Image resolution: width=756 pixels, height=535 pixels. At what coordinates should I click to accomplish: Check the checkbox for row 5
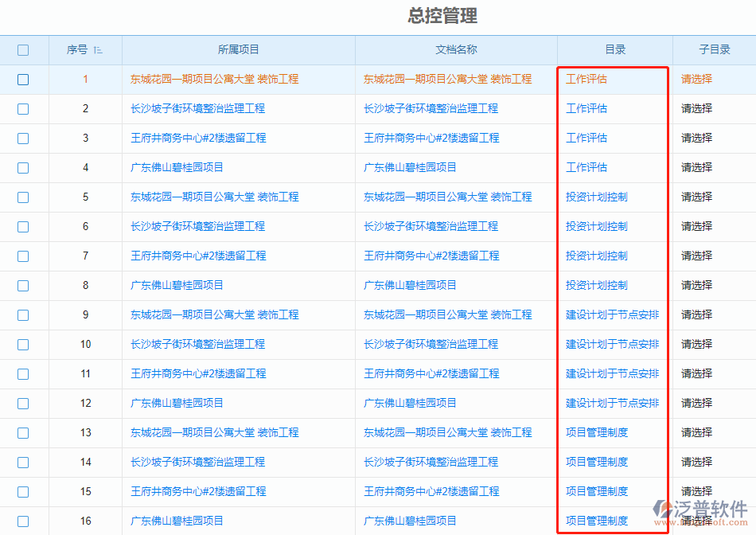pos(23,197)
